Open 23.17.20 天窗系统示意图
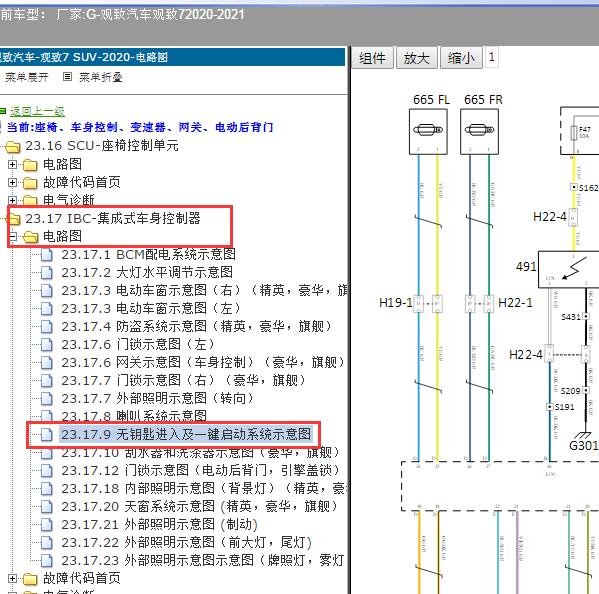This screenshot has height=594, width=599. coord(200,507)
